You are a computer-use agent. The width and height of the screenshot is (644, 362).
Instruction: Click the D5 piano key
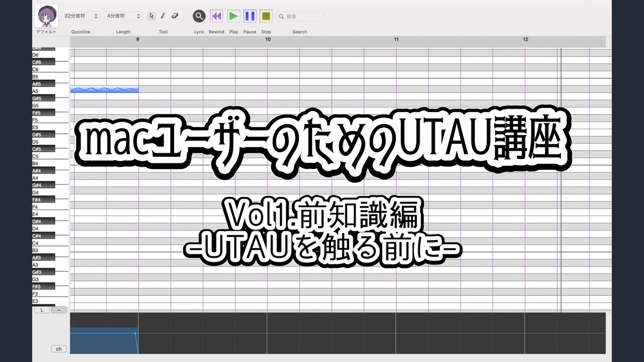(50, 142)
